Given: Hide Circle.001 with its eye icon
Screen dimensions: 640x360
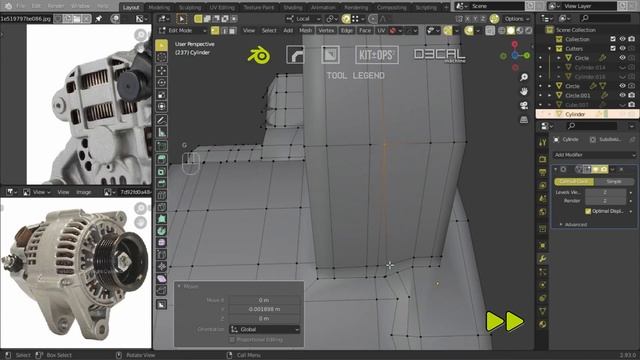Looking at the screenshot, I should (622, 95).
